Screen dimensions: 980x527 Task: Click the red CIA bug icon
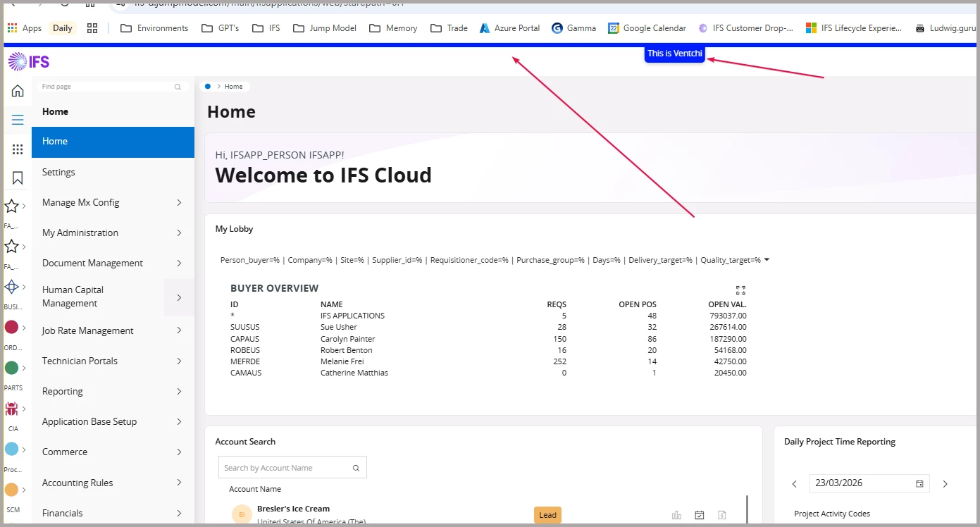coord(11,409)
